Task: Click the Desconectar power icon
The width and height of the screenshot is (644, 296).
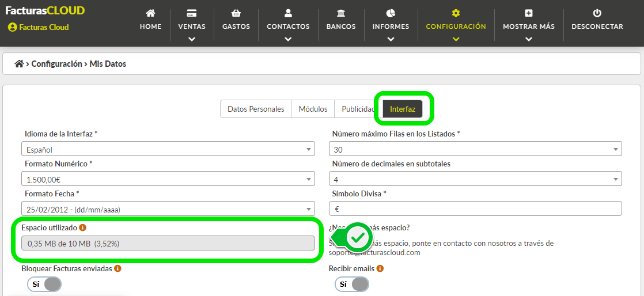Action: (x=597, y=14)
